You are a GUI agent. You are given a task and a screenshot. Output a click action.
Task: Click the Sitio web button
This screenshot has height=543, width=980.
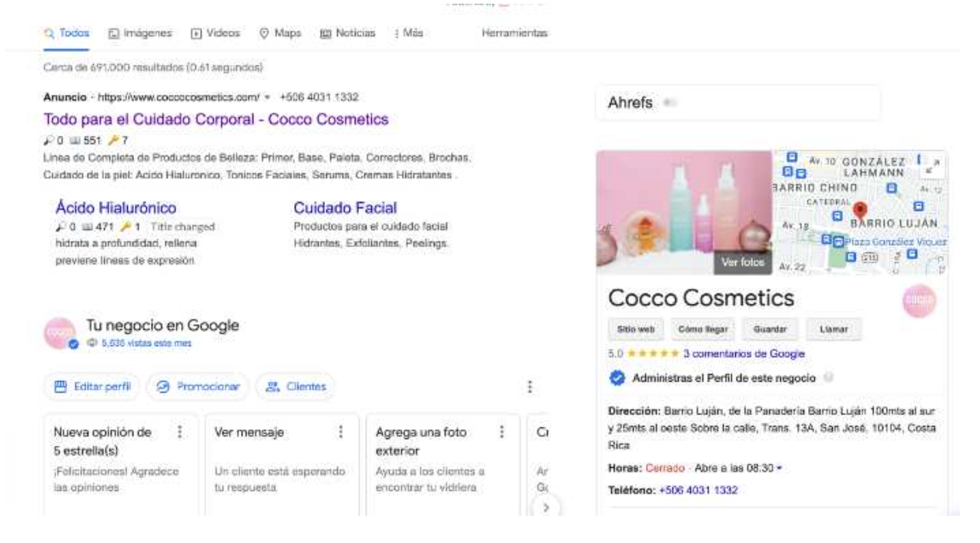pos(636,329)
